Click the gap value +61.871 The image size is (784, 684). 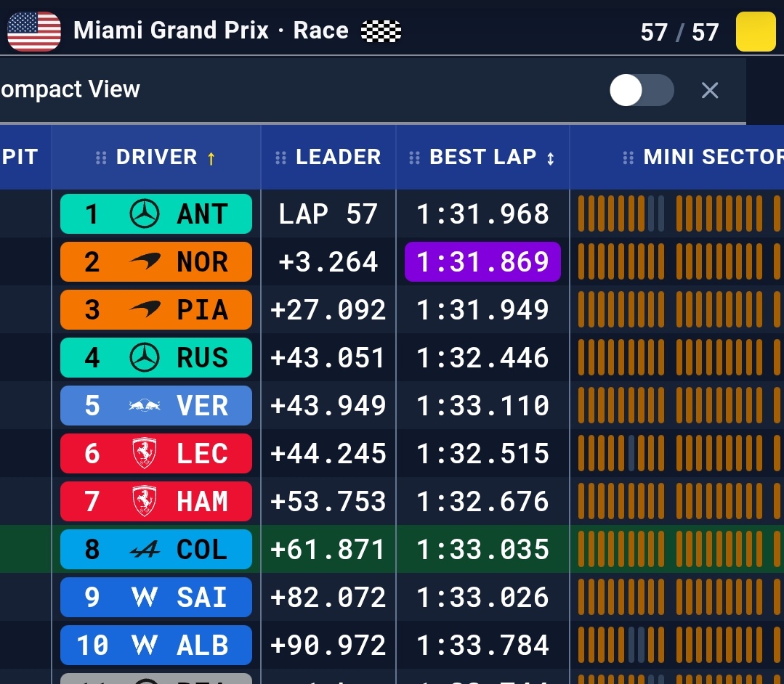(x=328, y=550)
